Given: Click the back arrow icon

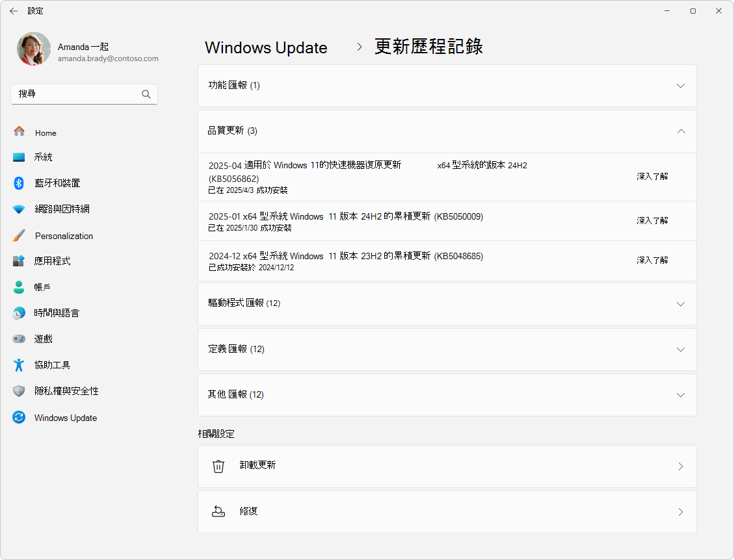Looking at the screenshot, I should (x=14, y=11).
